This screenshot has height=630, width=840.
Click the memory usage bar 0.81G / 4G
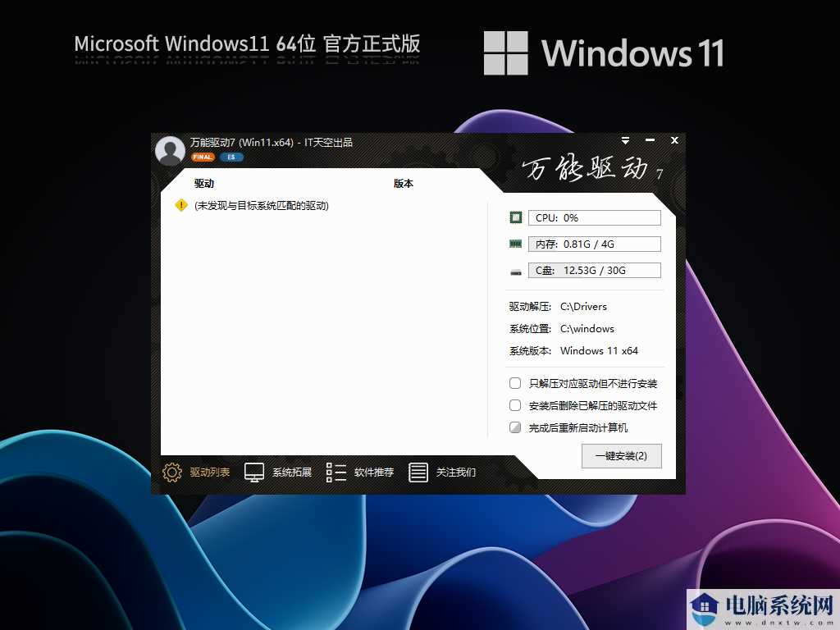595,244
